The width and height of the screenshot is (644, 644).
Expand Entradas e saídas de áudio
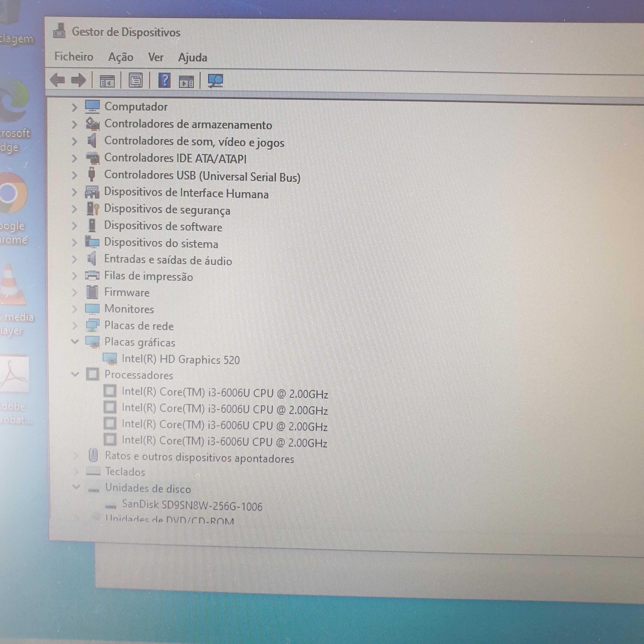(x=74, y=259)
